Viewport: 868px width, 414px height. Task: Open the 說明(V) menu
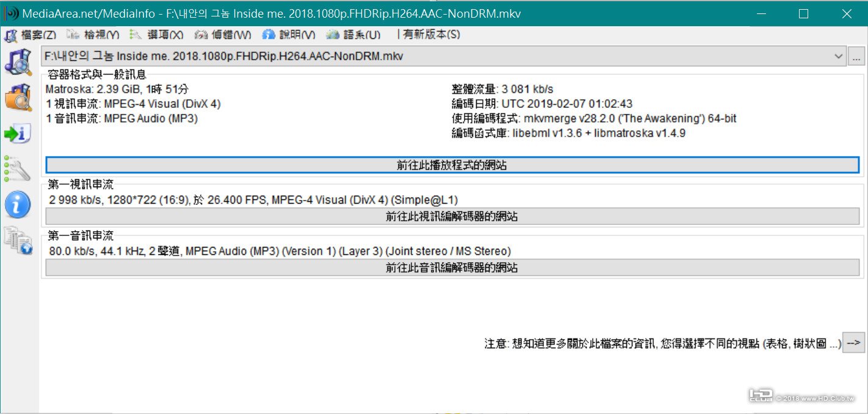(289, 35)
